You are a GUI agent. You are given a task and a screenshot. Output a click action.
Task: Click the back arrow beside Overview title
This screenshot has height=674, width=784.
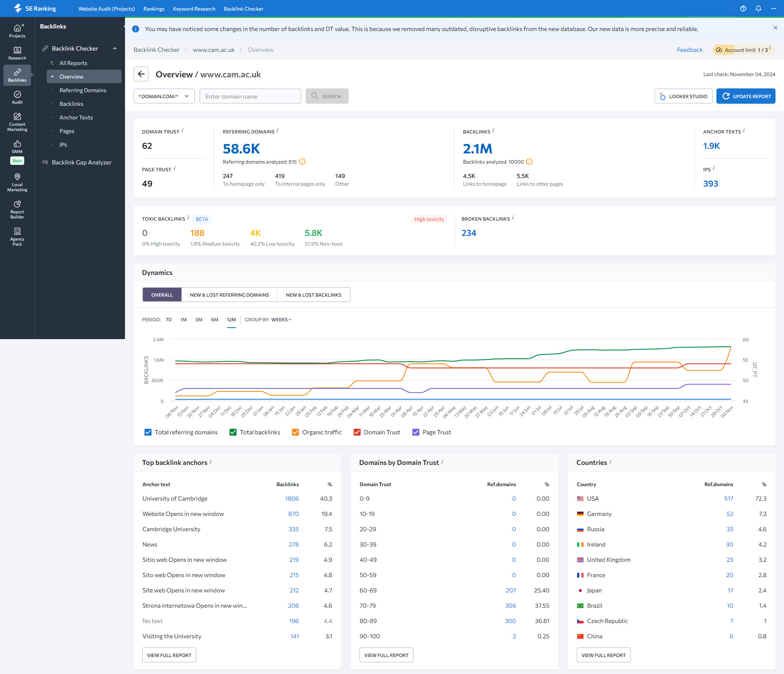pyautogui.click(x=141, y=74)
